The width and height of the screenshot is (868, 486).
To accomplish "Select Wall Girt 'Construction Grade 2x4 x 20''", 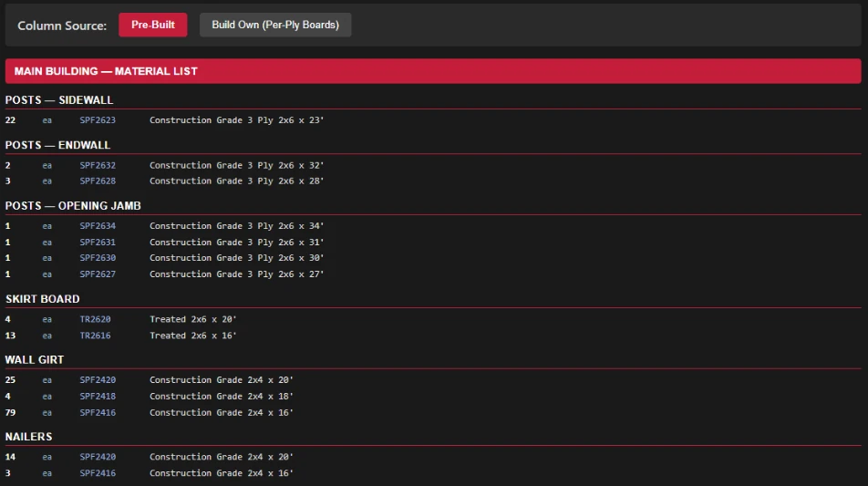I will [x=222, y=380].
